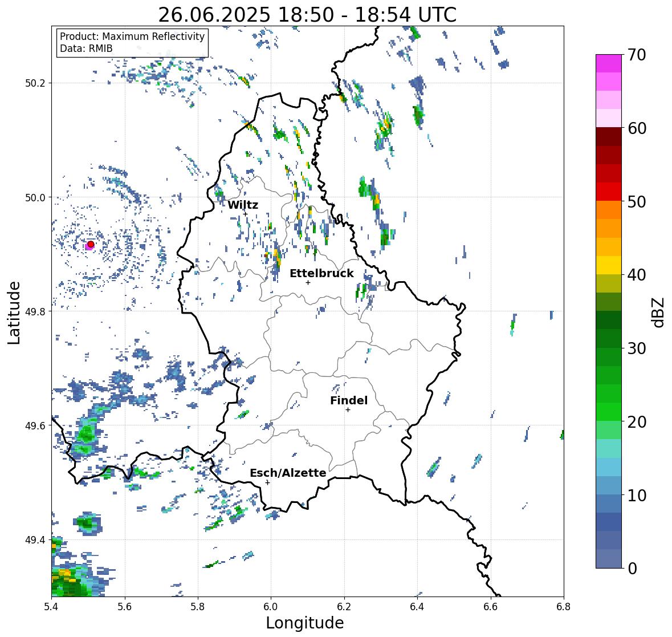Click the colorbar tick label 10
Image resolution: width=672 pixels, height=637 pixels.
[x=637, y=495]
